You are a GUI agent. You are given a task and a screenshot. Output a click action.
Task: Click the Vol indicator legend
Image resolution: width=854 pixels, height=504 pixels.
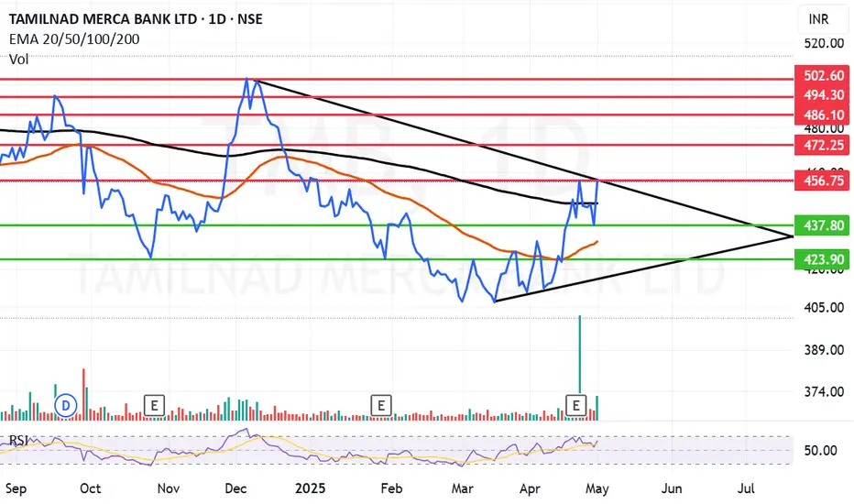point(18,59)
